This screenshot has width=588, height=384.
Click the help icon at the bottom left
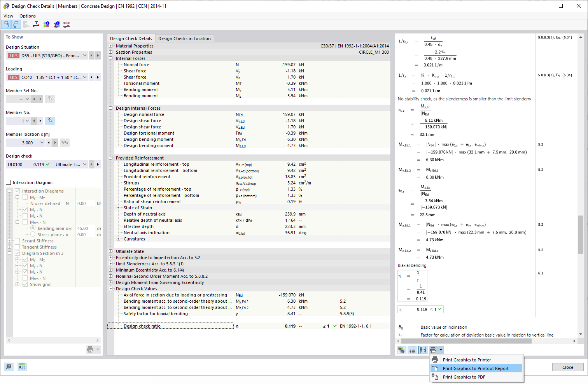[x=9, y=366]
